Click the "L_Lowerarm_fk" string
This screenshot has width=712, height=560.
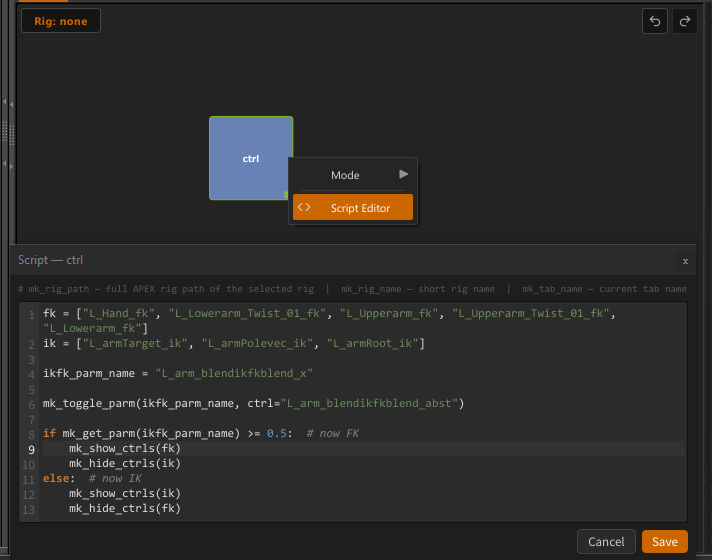click(x=95, y=328)
